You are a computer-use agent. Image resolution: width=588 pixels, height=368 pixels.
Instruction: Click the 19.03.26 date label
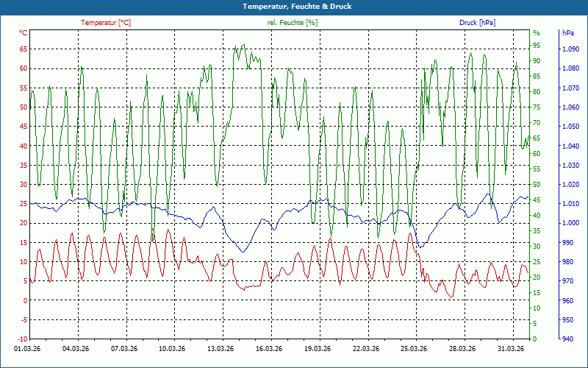318,349
